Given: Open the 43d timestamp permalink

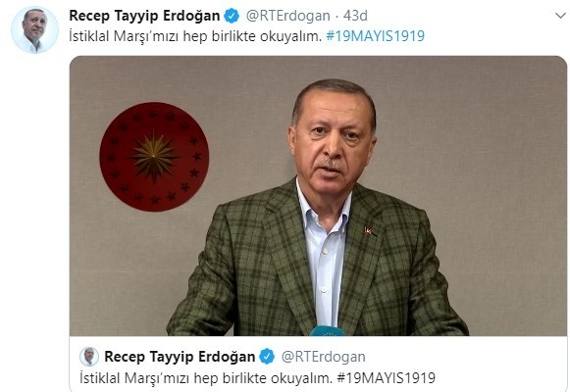Looking at the screenshot, I should pos(355,16).
